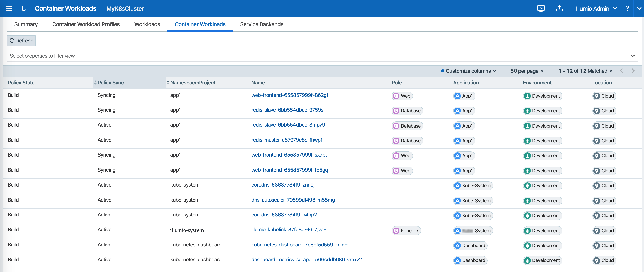This screenshot has width=644, height=272.
Task: Click the Kubelink role label pill
Action: [x=406, y=230]
